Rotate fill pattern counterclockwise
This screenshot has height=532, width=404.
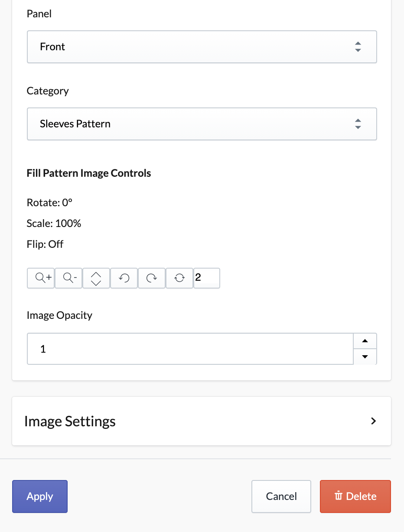tap(124, 278)
